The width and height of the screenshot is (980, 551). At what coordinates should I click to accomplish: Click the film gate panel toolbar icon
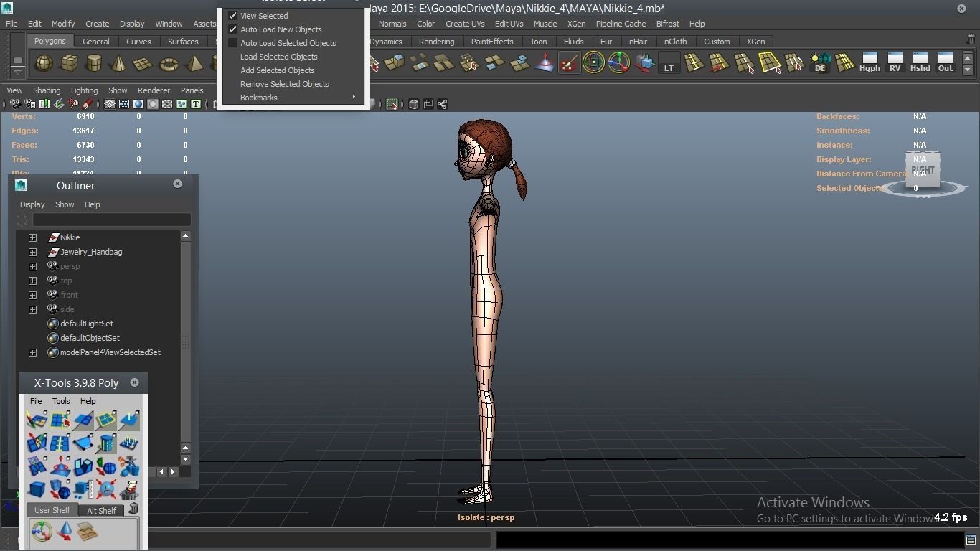pyautogui.click(x=124, y=104)
